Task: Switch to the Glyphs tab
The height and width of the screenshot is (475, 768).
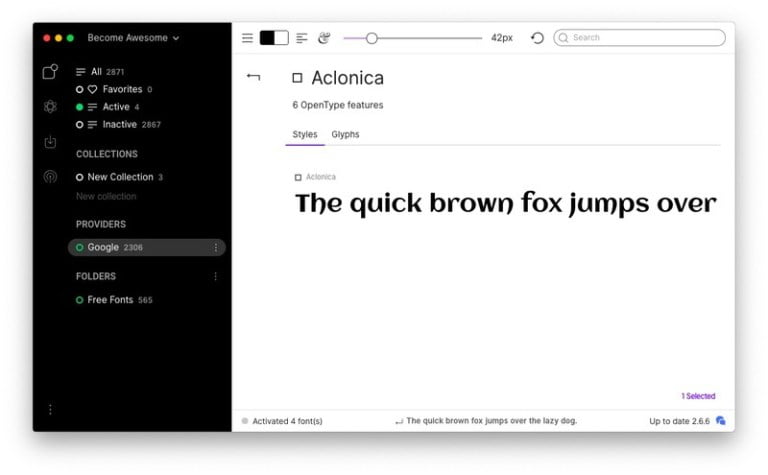Action: tap(345, 134)
